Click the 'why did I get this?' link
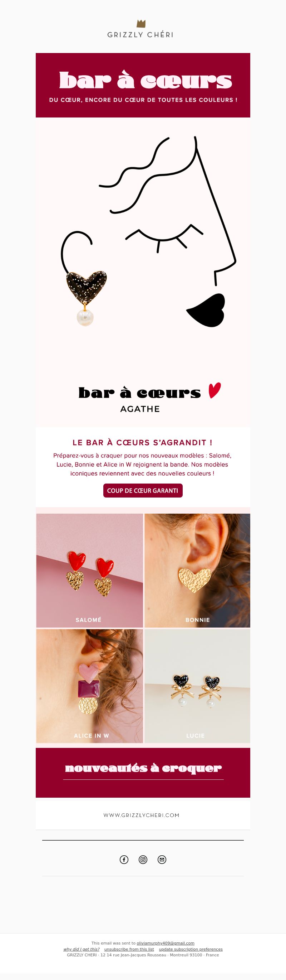Screen dimensions: 286x980 (x=81, y=949)
